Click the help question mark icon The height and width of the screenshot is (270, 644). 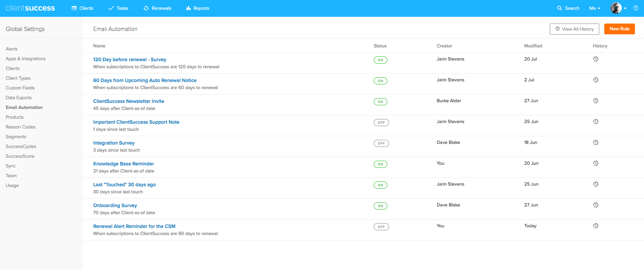coord(636,8)
